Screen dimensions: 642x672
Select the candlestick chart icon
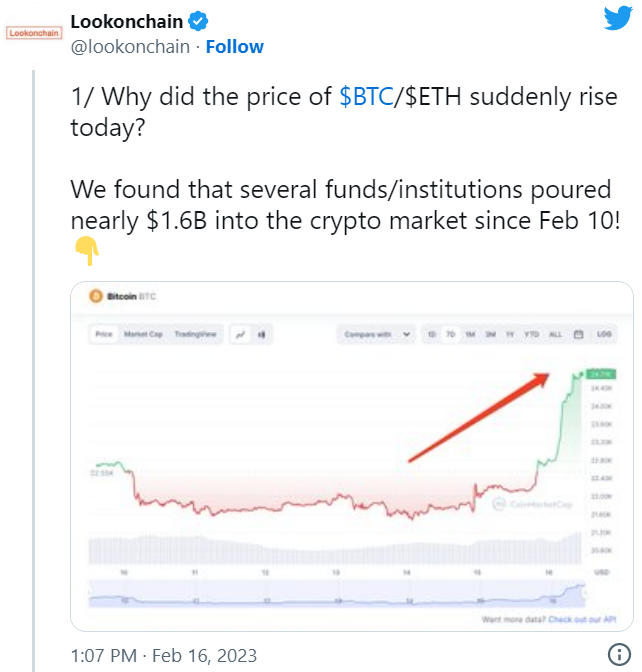(261, 334)
